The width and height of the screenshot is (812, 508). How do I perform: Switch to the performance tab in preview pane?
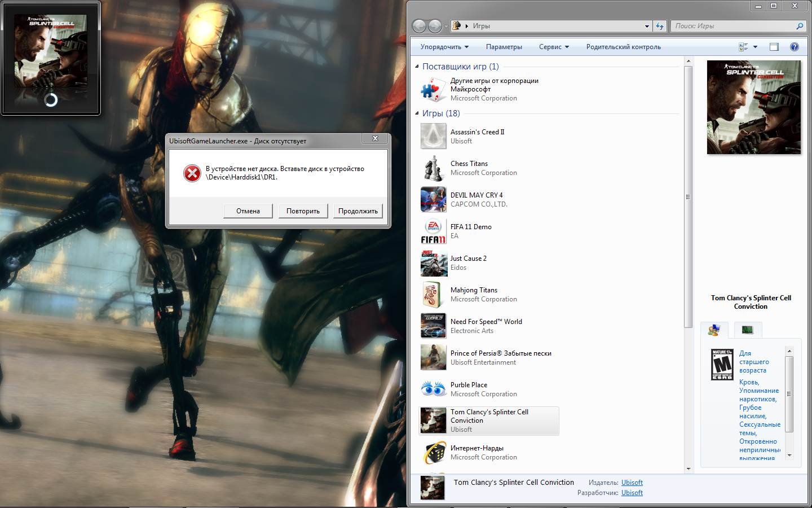748,330
